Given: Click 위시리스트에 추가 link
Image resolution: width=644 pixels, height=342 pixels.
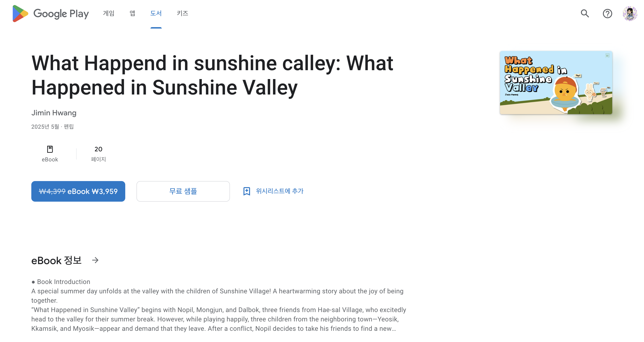Looking at the screenshot, I should pyautogui.click(x=279, y=191).
